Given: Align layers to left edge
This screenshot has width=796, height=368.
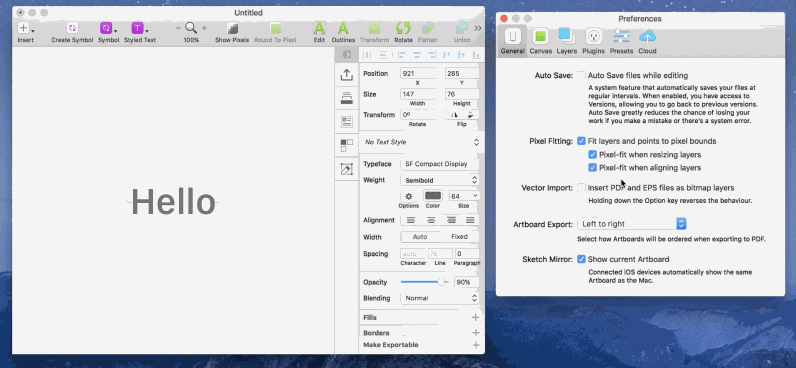Looking at the screenshot, I should point(402,55).
